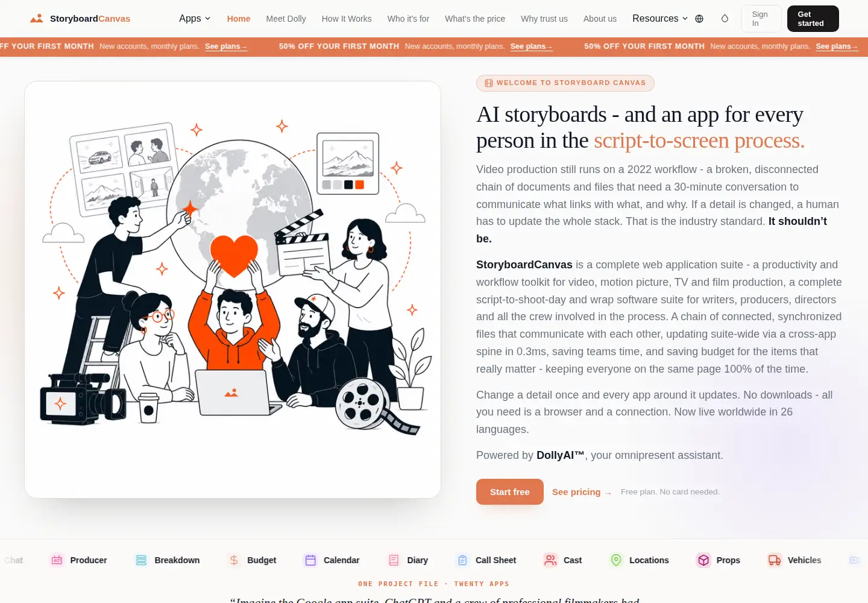Click the Welcome to Storyboard Canvas badge
The image size is (868, 603).
coord(565,83)
